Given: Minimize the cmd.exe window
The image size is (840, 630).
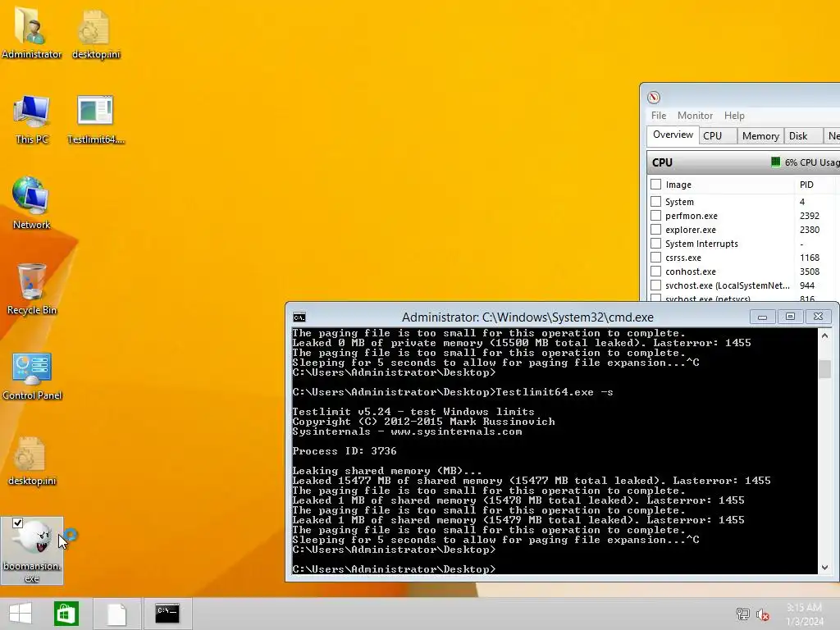Looking at the screenshot, I should [762, 317].
